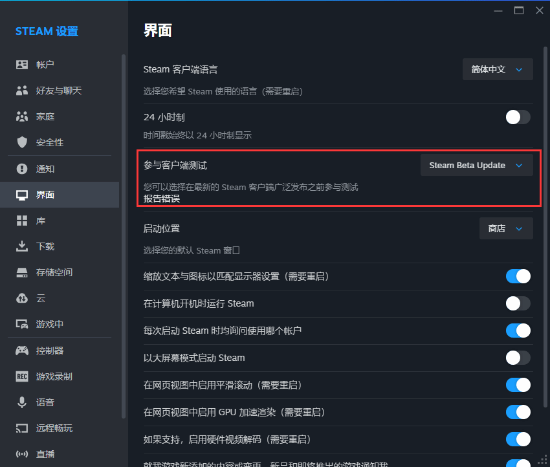Click the 报告错误 link
This screenshot has height=467, width=550.
coord(162,199)
